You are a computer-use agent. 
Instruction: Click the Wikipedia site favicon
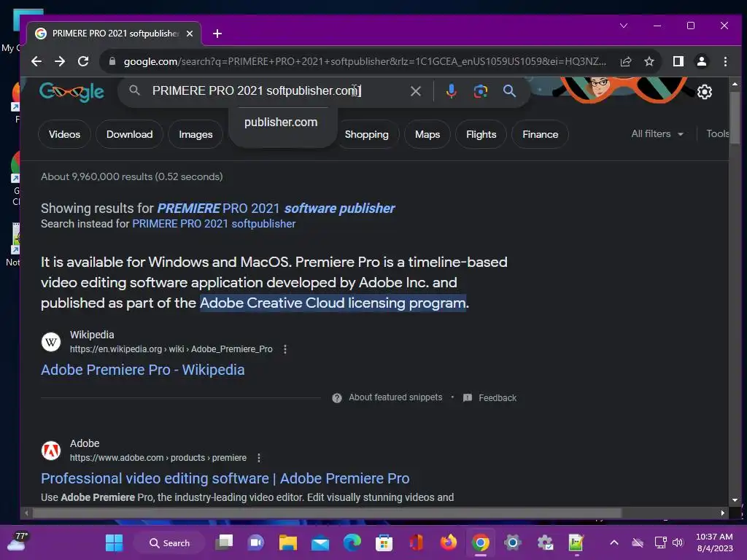click(51, 342)
